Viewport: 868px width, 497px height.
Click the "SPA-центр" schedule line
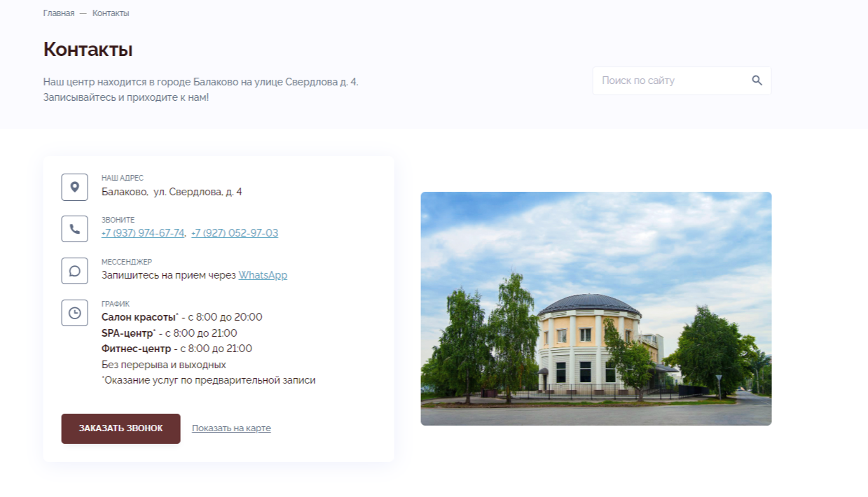(x=169, y=333)
